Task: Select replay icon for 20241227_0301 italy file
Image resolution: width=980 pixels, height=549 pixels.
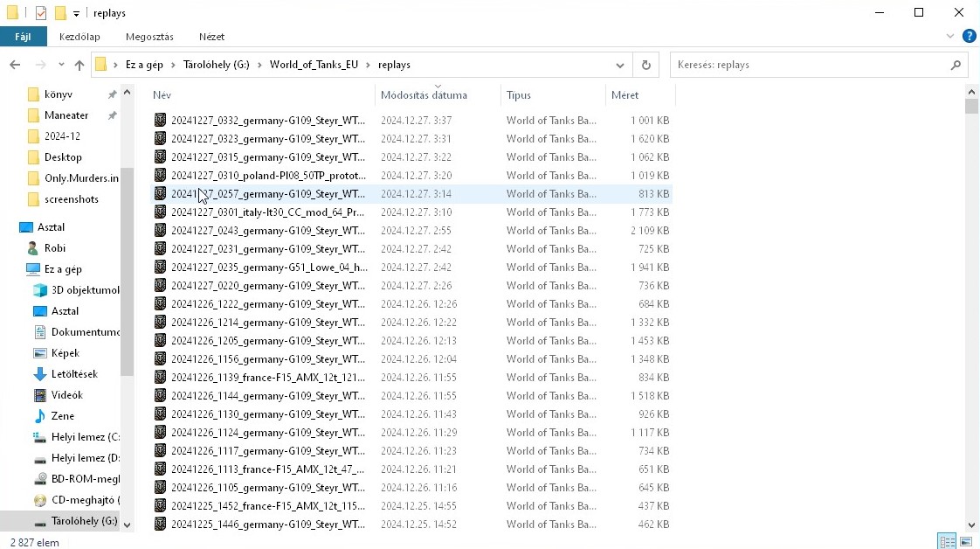Action: point(160,212)
